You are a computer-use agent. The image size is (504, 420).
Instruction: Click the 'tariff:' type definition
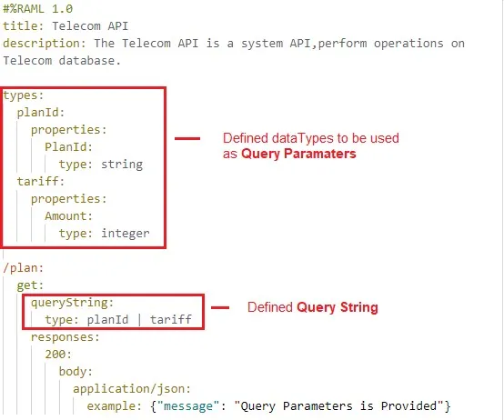(x=41, y=182)
